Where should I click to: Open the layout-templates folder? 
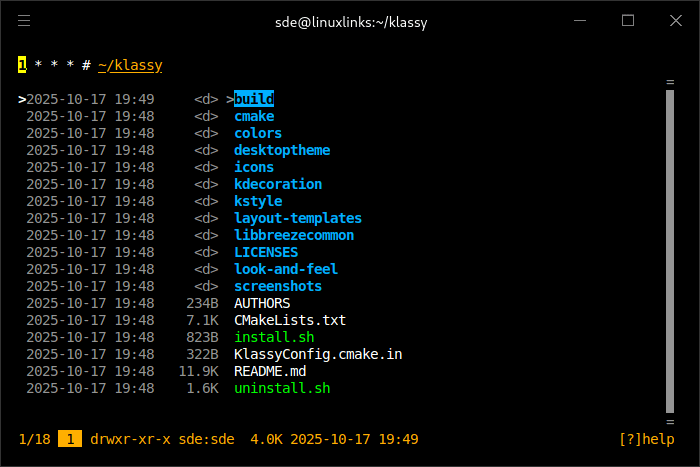[298, 218]
